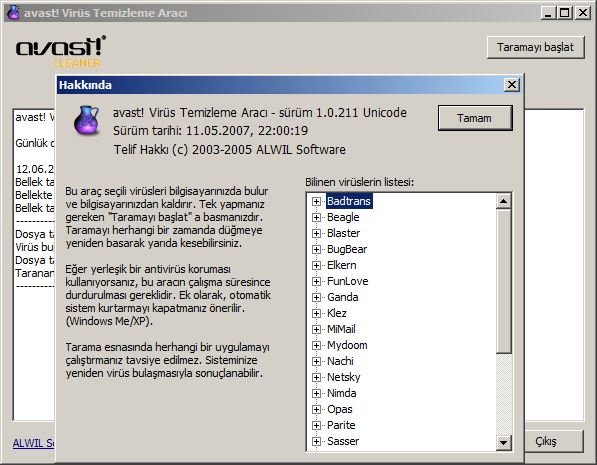Open the ALWIL Software link
The image size is (597, 465).
[x=34, y=443]
